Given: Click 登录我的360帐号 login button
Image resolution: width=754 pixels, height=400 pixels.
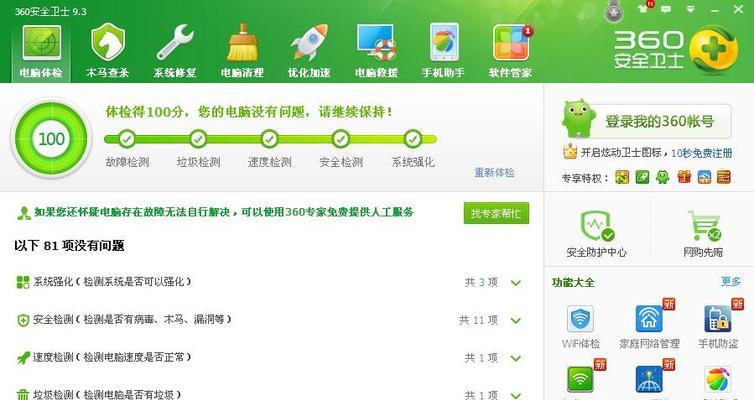Looking at the screenshot, I should pos(647,120).
